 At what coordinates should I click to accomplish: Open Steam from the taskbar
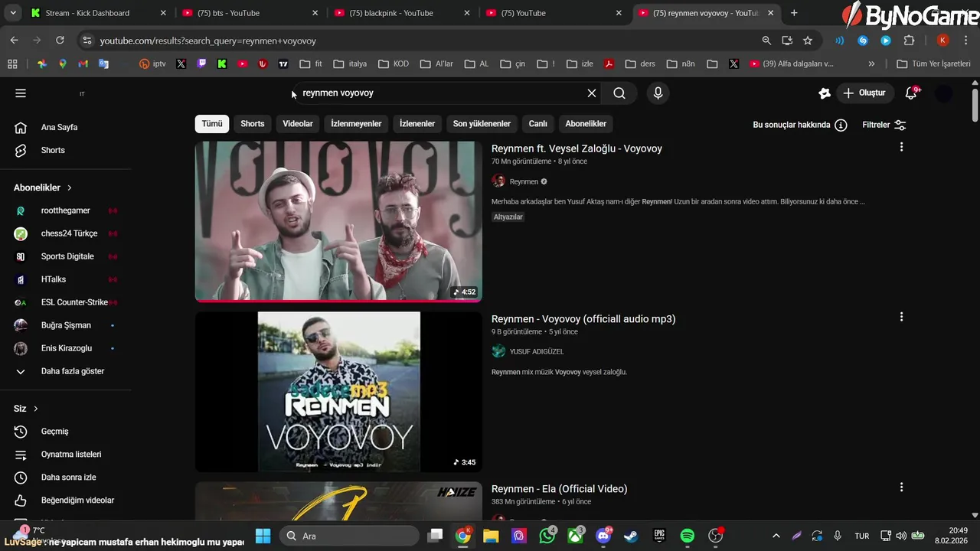(x=631, y=536)
